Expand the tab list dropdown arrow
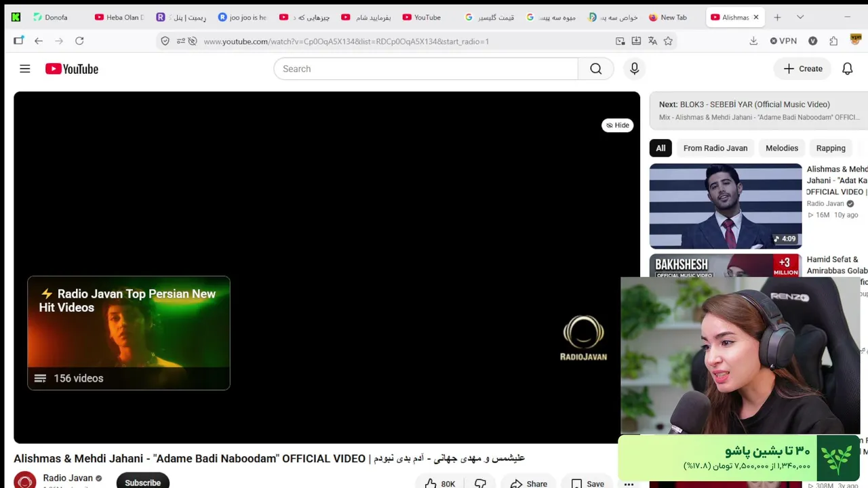The height and width of the screenshot is (488, 868). point(800,18)
